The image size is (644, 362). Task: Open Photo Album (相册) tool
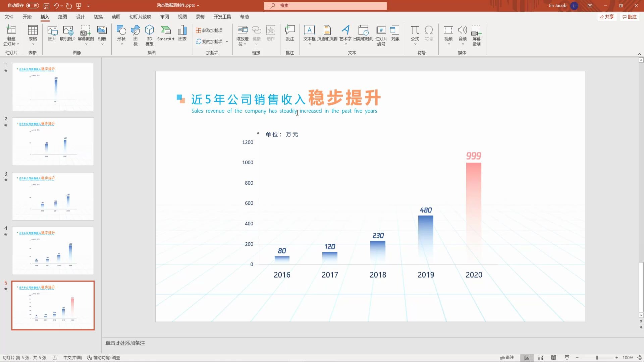102,36
